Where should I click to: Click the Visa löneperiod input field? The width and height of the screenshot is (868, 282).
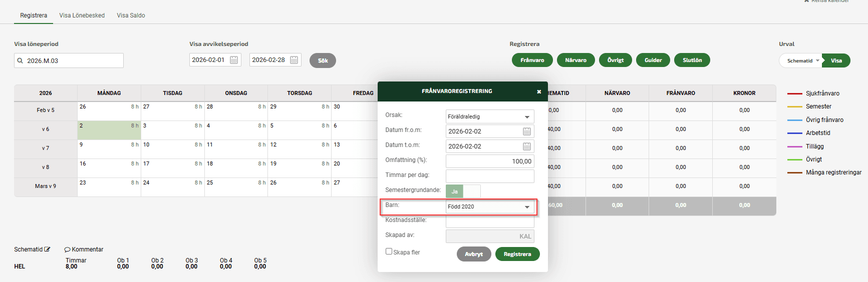coord(69,60)
